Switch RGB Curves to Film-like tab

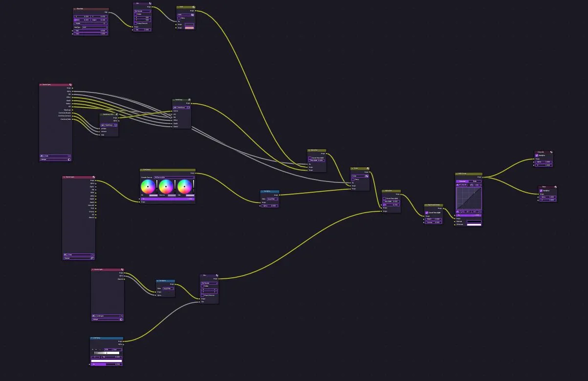pyautogui.click(x=475, y=181)
